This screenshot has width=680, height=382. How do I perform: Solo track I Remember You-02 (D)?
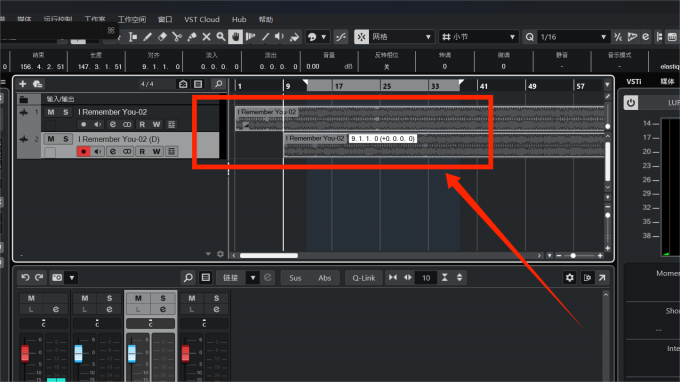click(x=65, y=139)
